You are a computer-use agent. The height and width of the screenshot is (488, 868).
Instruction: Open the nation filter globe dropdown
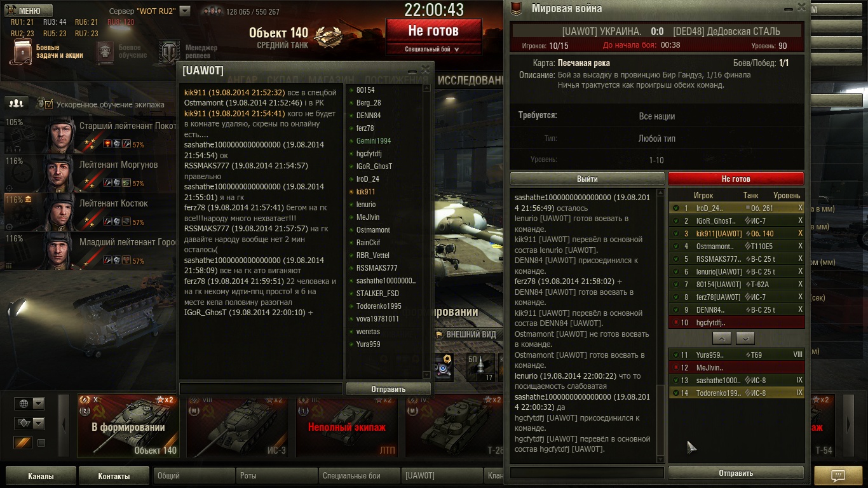click(30, 403)
